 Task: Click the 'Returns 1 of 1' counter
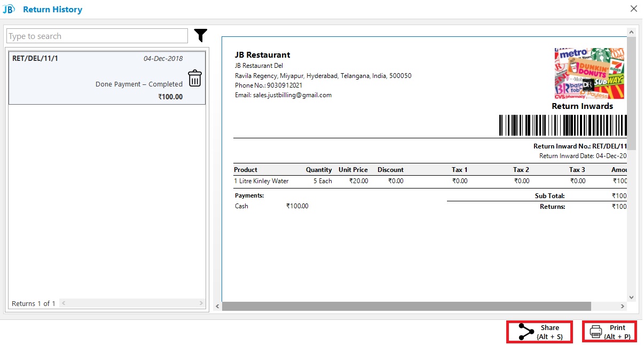(x=34, y=303)
